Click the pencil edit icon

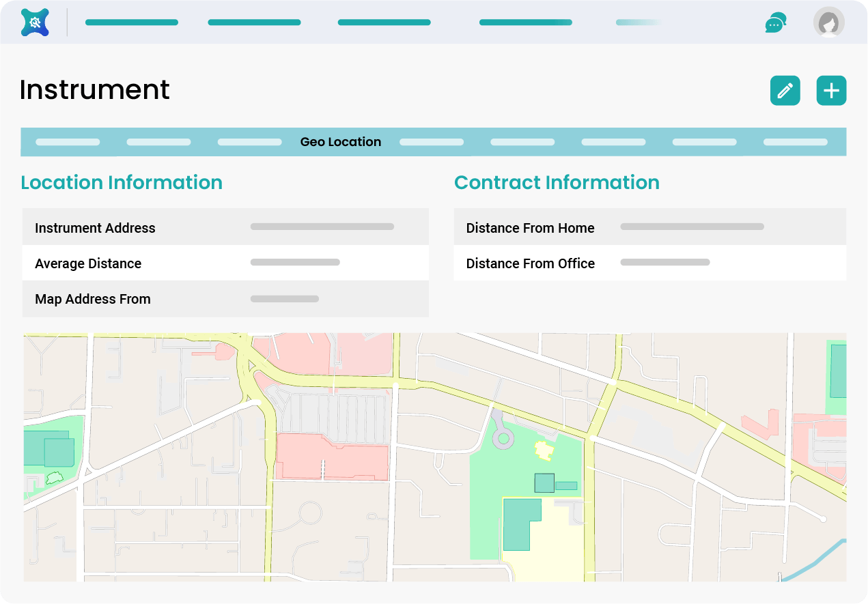pyautogui.click(x=785, y=90)
